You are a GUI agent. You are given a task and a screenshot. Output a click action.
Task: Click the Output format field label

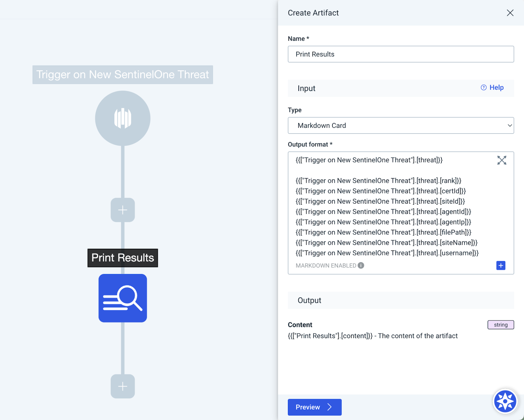(x=310, y=144)
